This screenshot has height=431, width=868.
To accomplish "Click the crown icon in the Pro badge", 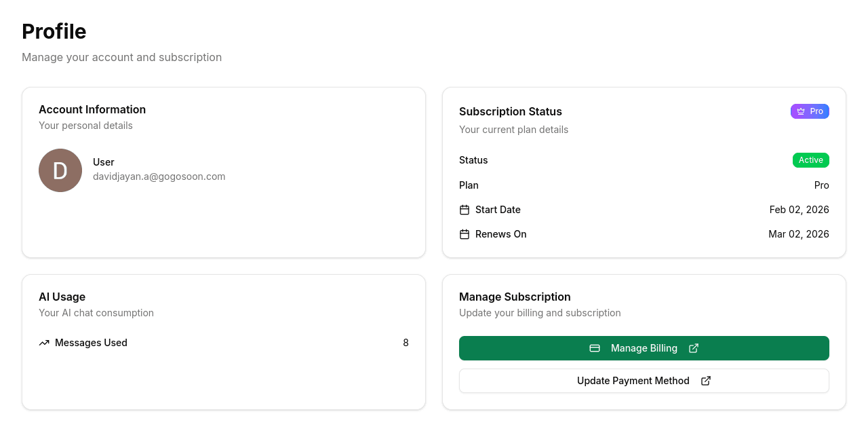I will click(801, 111).
